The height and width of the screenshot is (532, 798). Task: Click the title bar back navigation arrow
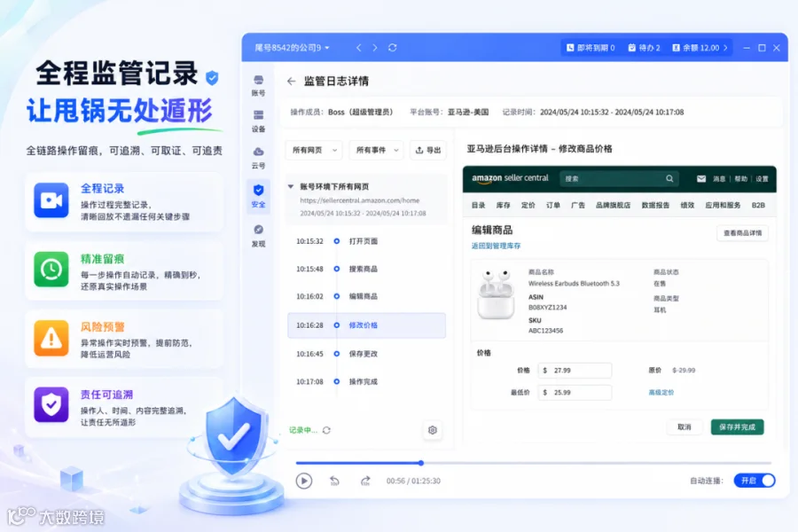tap(359, 48)
